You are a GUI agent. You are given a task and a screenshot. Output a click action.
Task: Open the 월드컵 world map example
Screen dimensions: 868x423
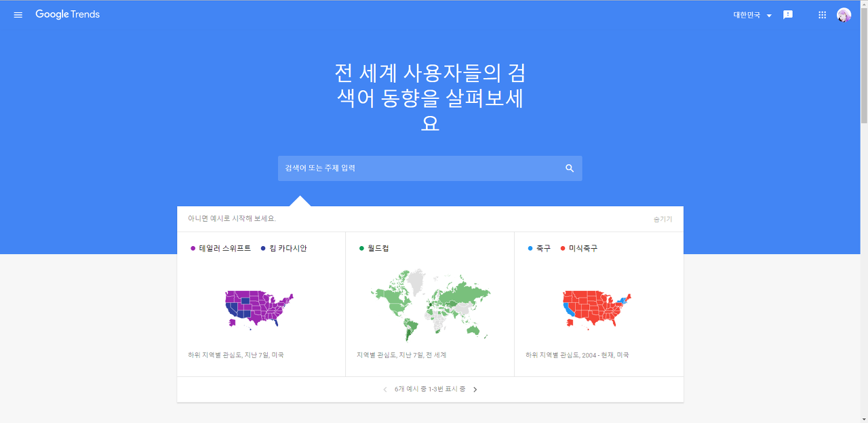coord(430,304)
